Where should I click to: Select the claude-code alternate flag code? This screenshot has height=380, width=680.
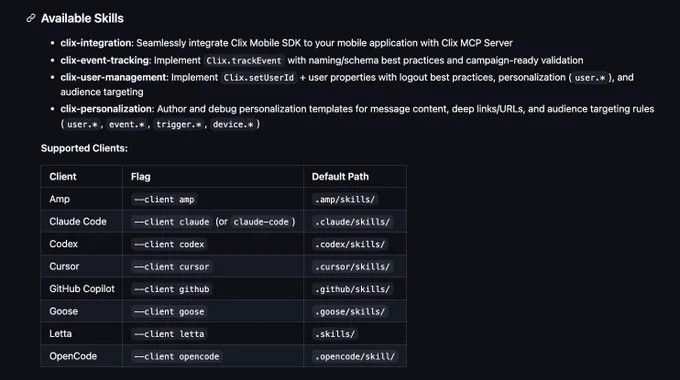coord(261,222)
